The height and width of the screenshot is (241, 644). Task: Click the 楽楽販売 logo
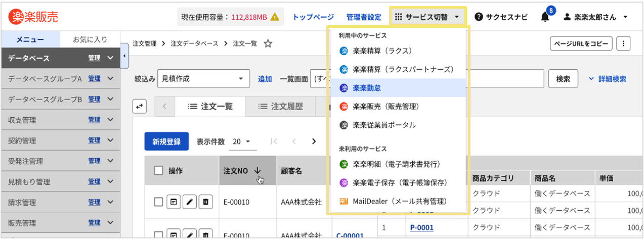coord(33,17)
